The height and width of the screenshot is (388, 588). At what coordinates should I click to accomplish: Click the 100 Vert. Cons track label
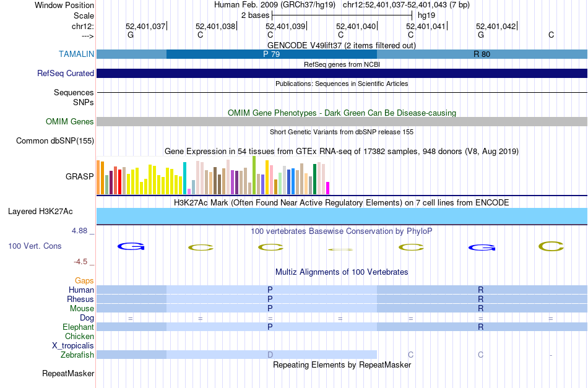click(x=35, y=246)
